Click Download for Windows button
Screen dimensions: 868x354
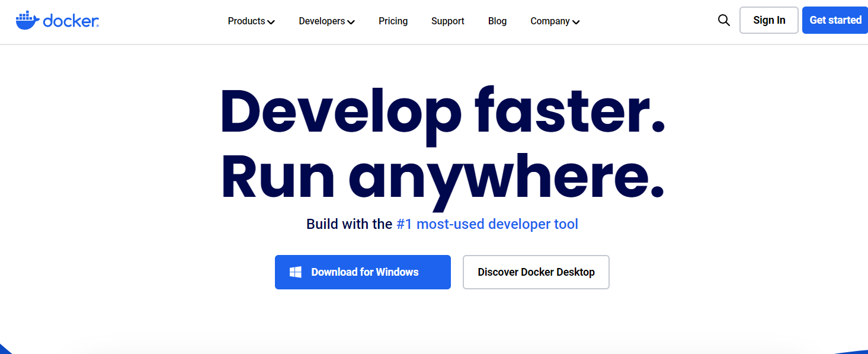[363, 272]
